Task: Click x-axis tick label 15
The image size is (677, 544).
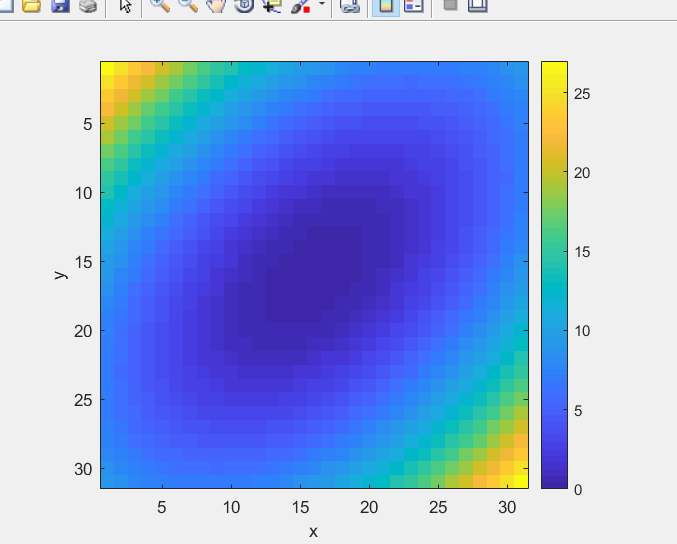Action: (x=300, y=507)
